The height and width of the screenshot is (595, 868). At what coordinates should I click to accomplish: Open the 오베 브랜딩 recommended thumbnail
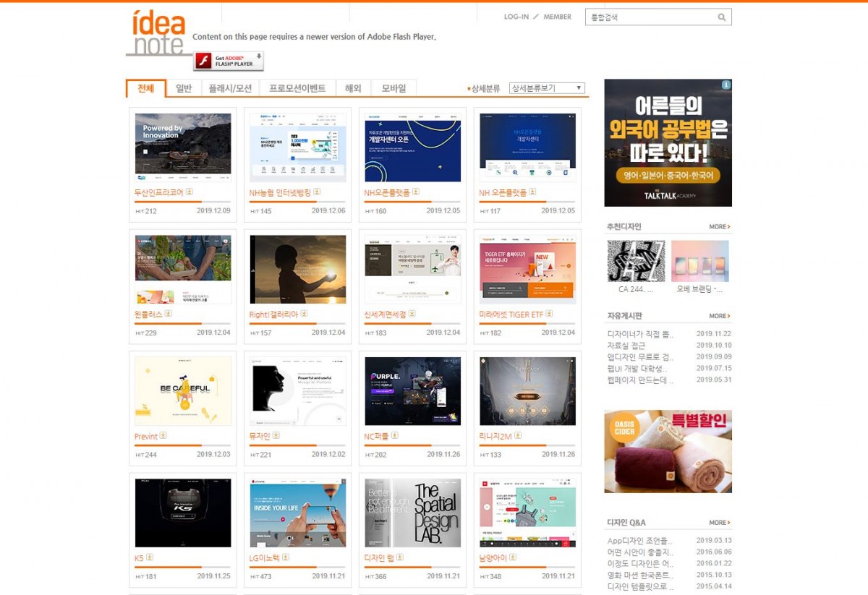[700, 261]
